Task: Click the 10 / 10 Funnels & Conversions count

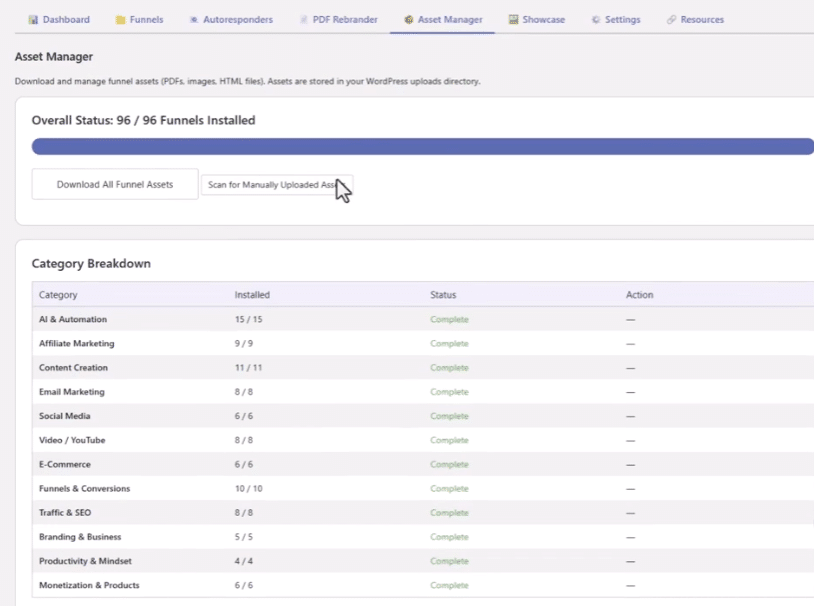Action: [248, 489]
